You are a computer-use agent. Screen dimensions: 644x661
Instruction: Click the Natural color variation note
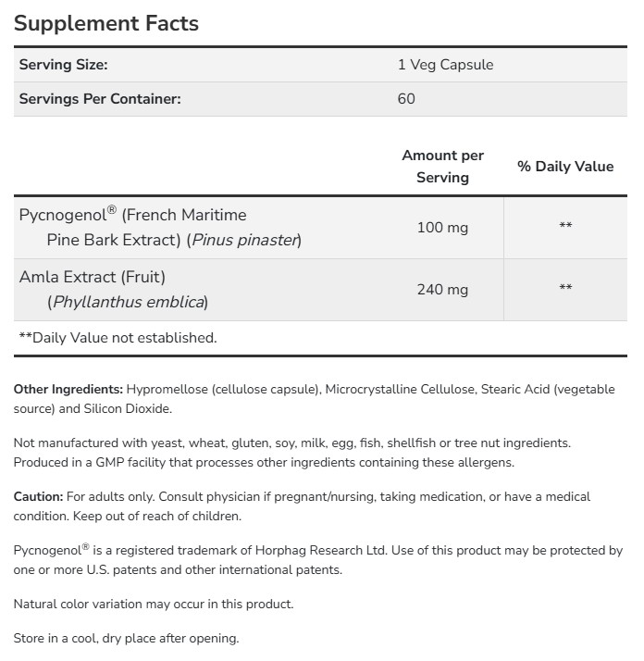[154, 604]
